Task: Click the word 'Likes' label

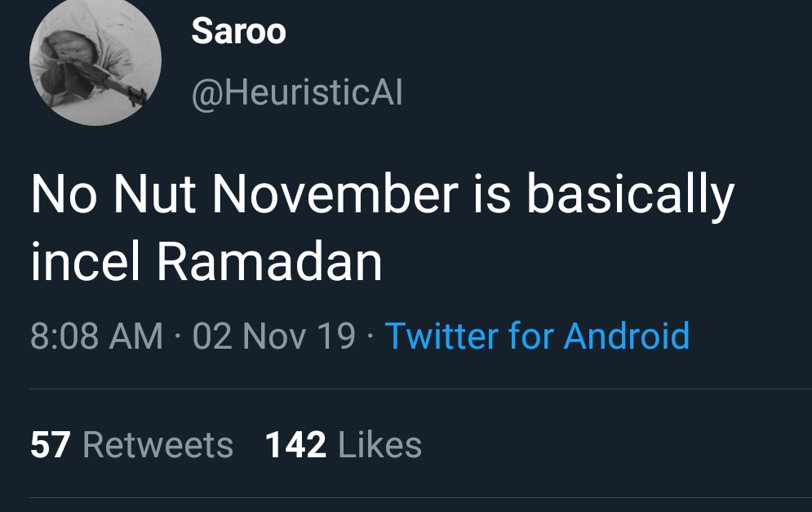Action: click(379, 444)
